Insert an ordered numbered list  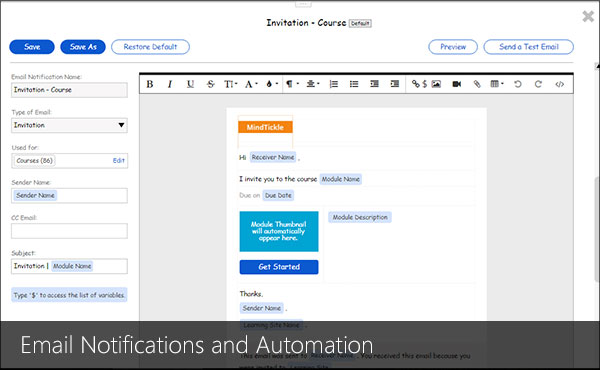pos(334,84)
